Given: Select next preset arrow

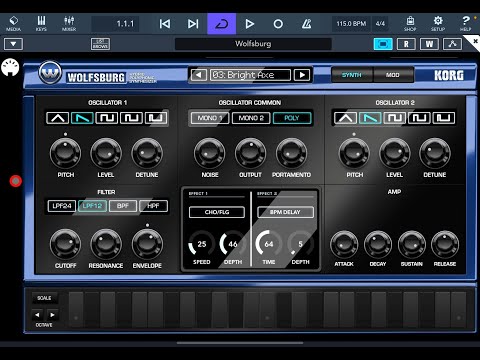Looking at the screenshot, I should 302,75.
